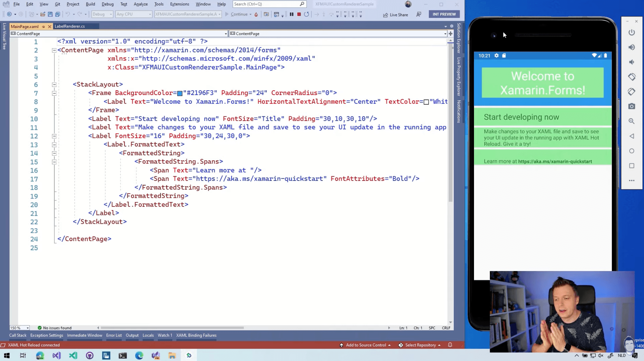The width and height of the screenshot is (644, 361).
Task: Toggle pin on the MainPage.xaml tab
Action: (x=43, y=27)
